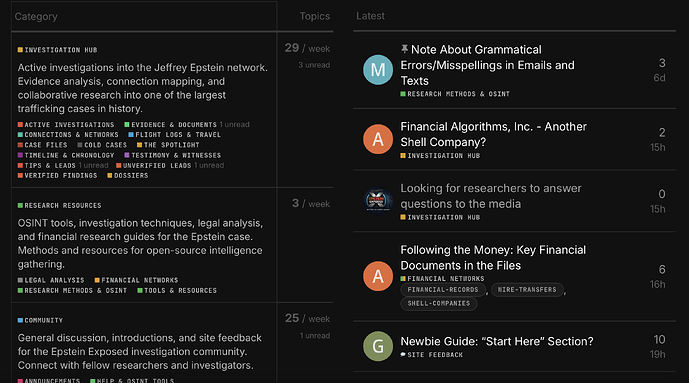Open topic Note About Grammatical Errors/Misspellings
Image resolution: width=689 pixels, height=383 pixels.
coord(487,65)
